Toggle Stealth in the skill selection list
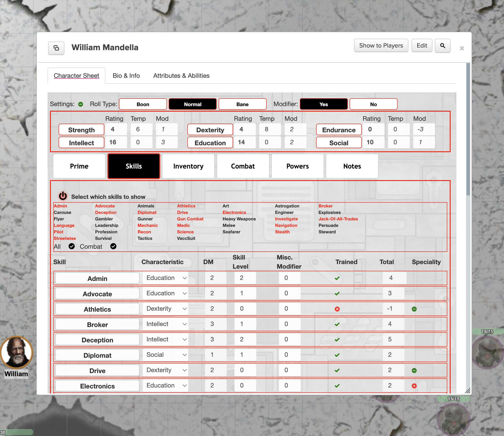 pyautogui.click(x=282, y=232)
